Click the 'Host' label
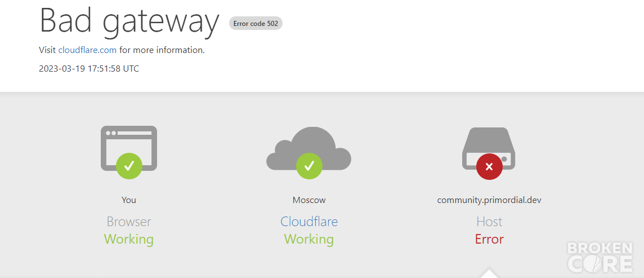644x278 pixels. (489, 222)
